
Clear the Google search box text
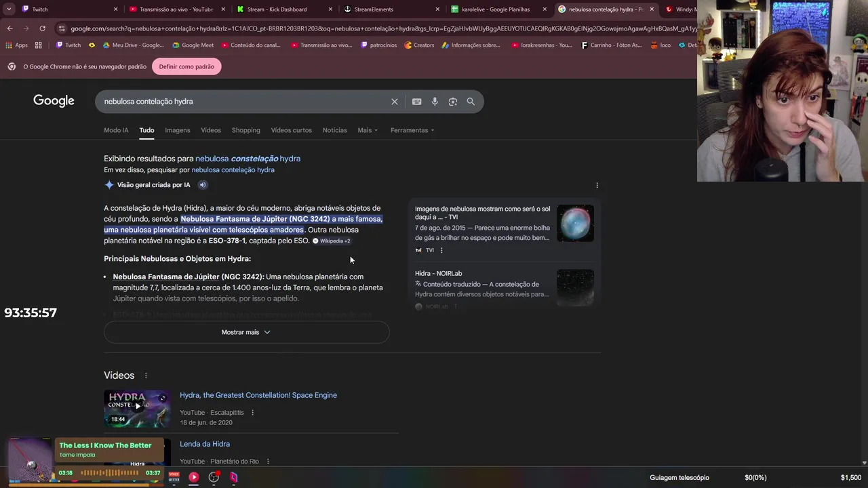pos(395,102)
